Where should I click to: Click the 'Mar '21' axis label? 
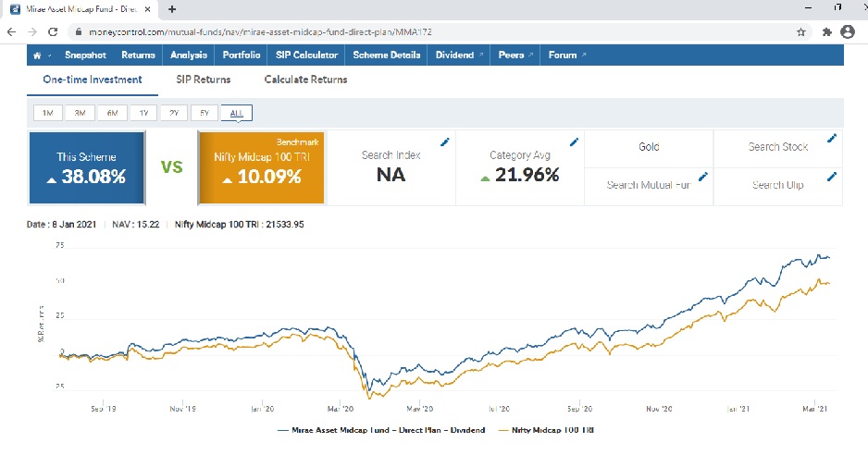tap(815, 409)
